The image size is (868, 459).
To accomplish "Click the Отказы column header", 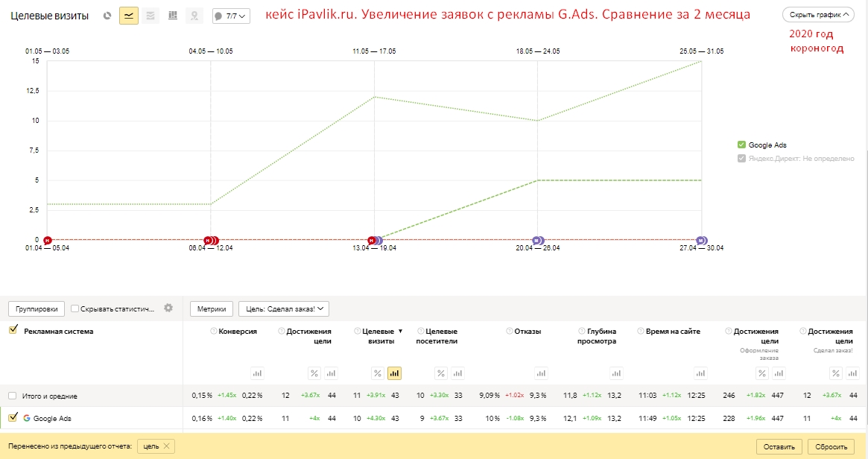I will click(x=528, y=331).
